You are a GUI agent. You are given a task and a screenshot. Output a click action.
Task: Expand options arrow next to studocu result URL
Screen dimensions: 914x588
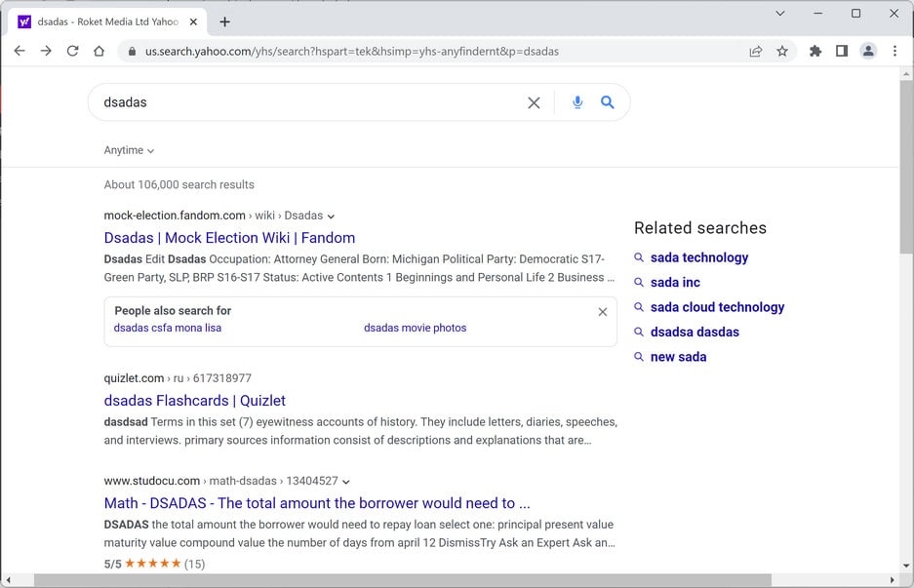click(x=346, y=482)
